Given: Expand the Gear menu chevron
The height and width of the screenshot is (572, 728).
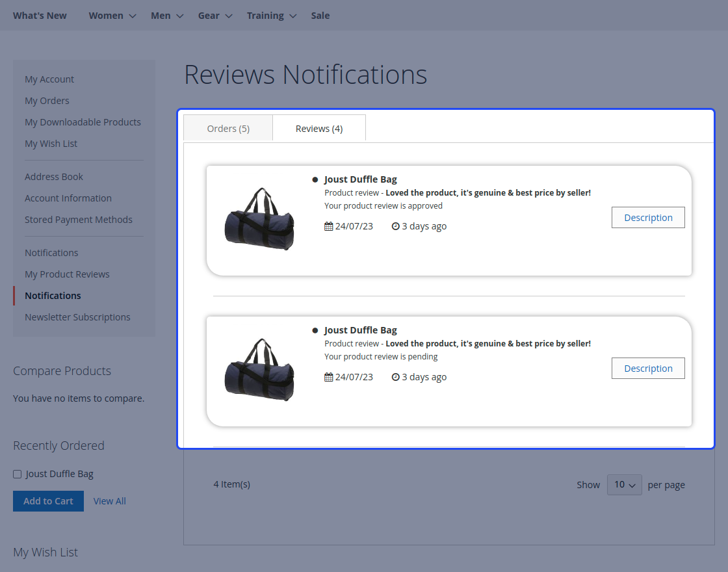Looking at the screenshot, I should pyautogui.click(x=229, y=16).
